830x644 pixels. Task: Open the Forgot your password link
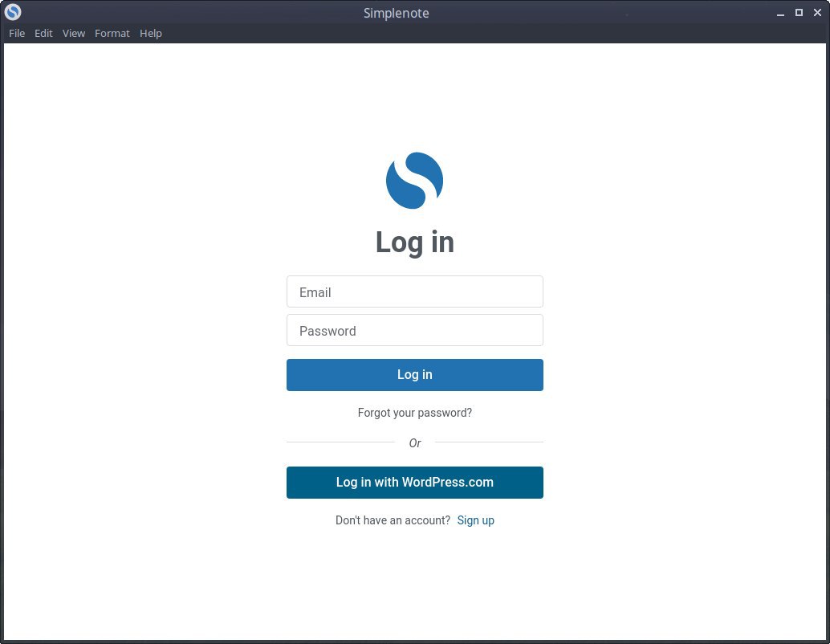tap(415, 413)
